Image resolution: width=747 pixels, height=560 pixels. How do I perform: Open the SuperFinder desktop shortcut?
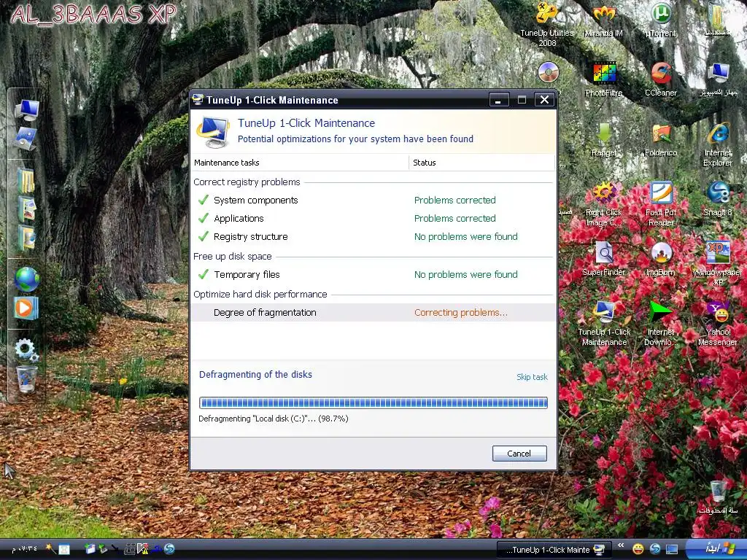click(x=603, y=260)
